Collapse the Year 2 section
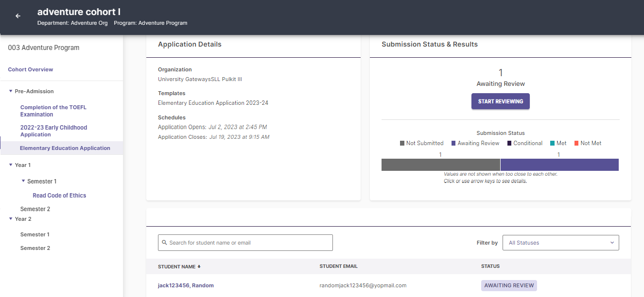The height and width of the screenshot is (297, 644). [11, 219]
